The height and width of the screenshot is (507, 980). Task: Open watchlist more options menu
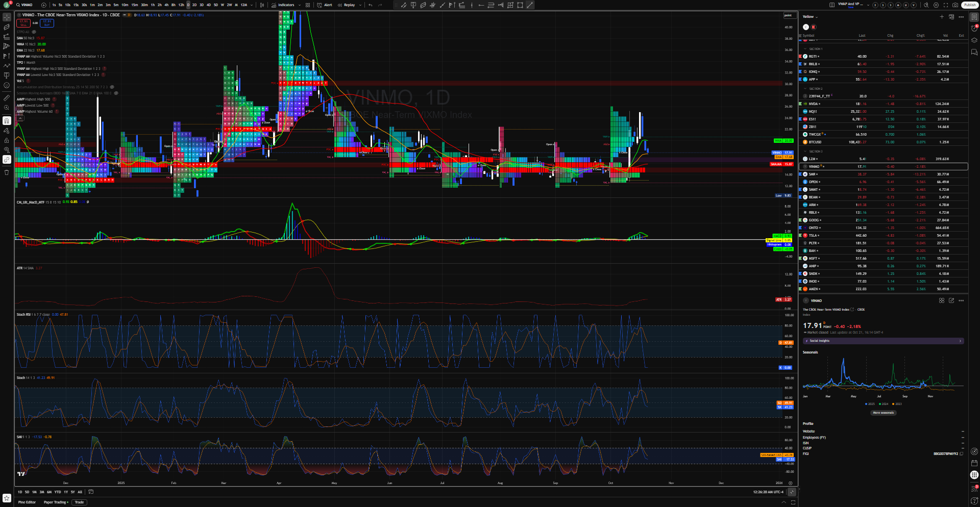(961, 17)
